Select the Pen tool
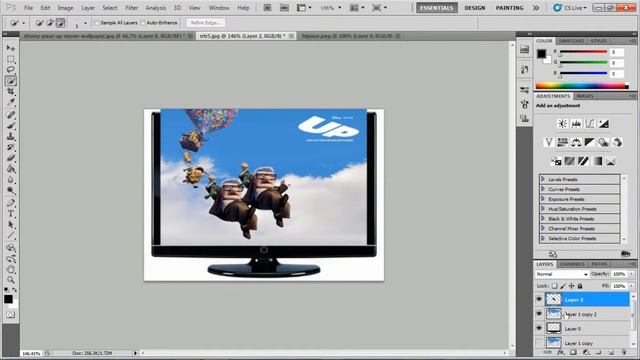This screenshot has height=360, width=640. (11, 203)
